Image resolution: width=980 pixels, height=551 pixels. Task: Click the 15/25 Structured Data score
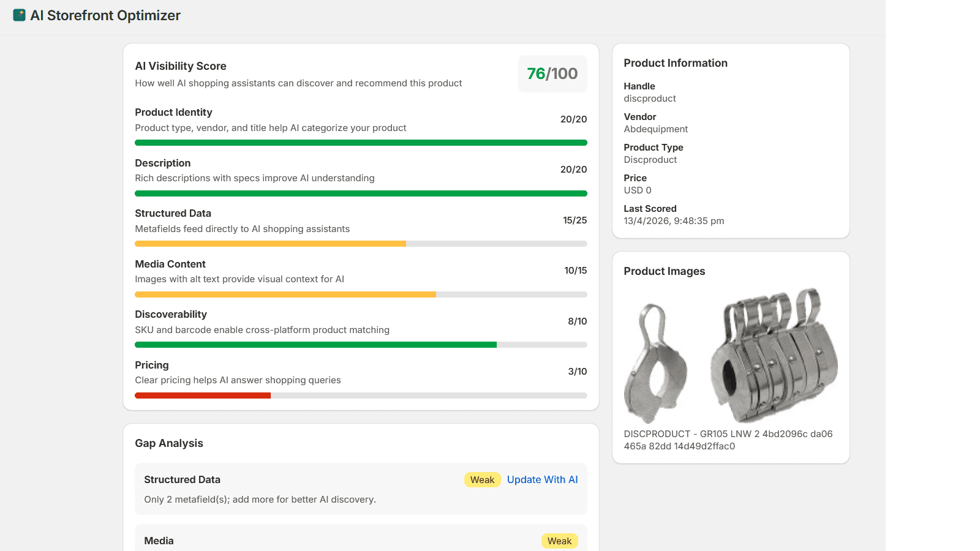[x=575, y=220]
